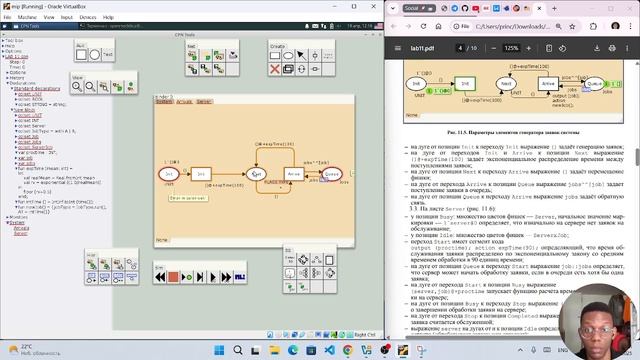Image resolution: width=640 pixels, height=360 pixels.
Task: Select the red X delete tool in Create palette
Action: coord(275,69)
